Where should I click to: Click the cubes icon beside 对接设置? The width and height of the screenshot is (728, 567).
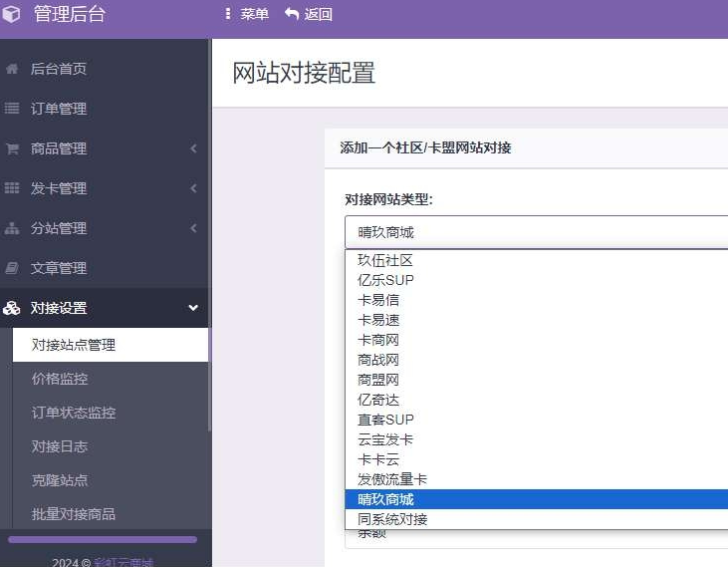(12, 308)
